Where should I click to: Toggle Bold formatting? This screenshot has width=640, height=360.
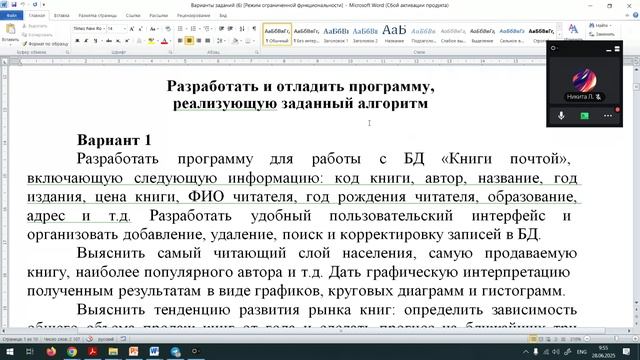point(77,41)
